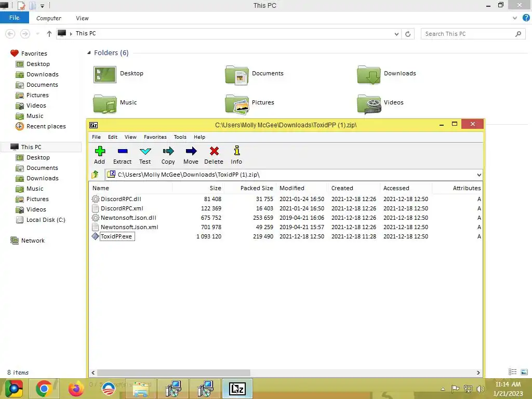Open File Explorer from the taskbar

click(141, 389)
